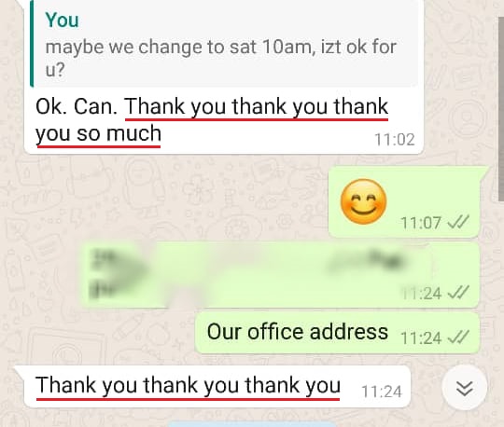The width and height of the screenshot is (504, 427).
Task: Click the 11:02 timestamp on the received message
Action: 395,140
